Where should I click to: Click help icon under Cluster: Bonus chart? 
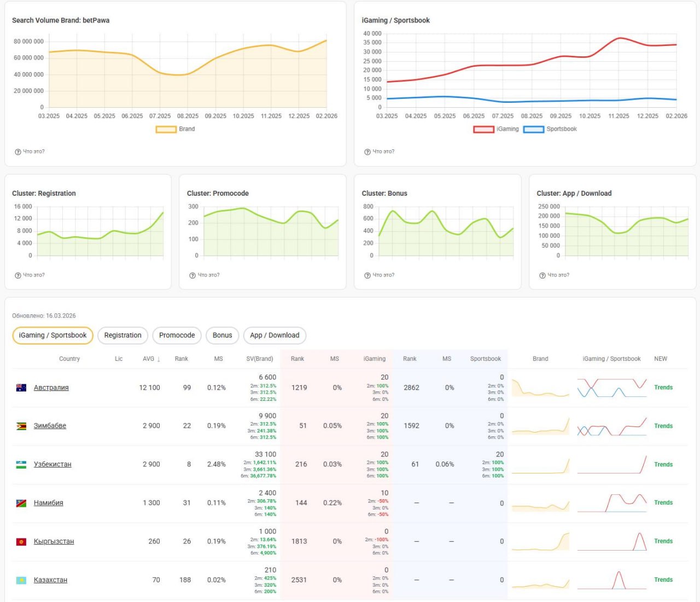[x=367, y=275]
